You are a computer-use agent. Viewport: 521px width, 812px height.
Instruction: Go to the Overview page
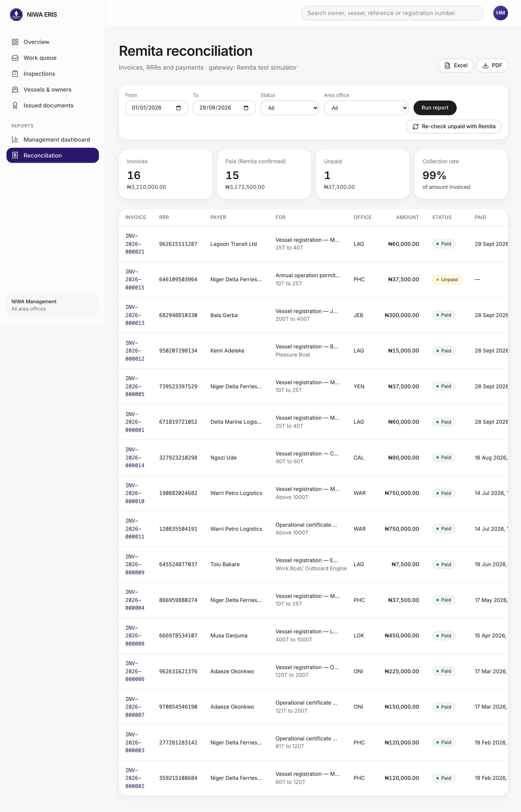[x=53, y=42]
